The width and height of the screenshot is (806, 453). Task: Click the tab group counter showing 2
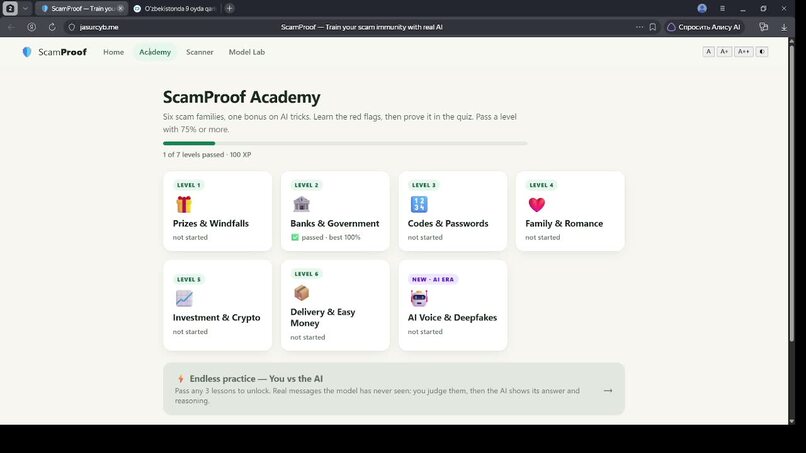point(10,8)
